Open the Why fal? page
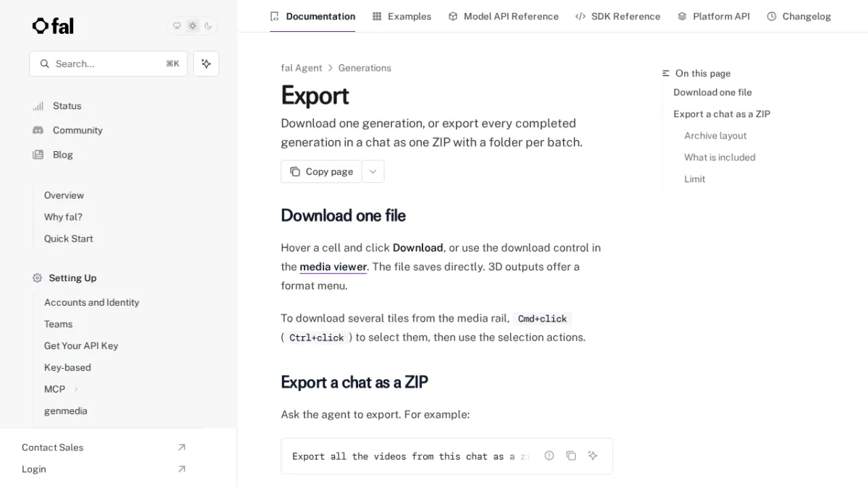Screen dimensions: 868x488 (63, 217)
